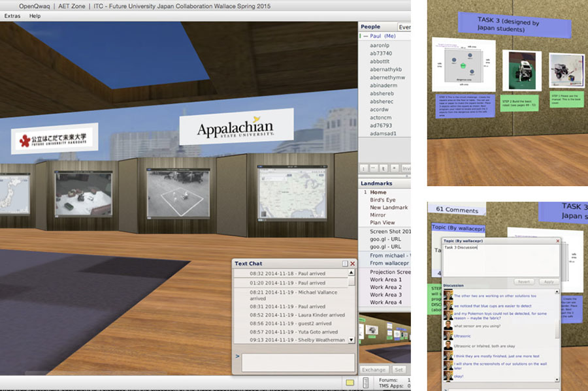The image size is (588, 391).
Task: Go to Work Area 2
Action: [x=385, y=287]
